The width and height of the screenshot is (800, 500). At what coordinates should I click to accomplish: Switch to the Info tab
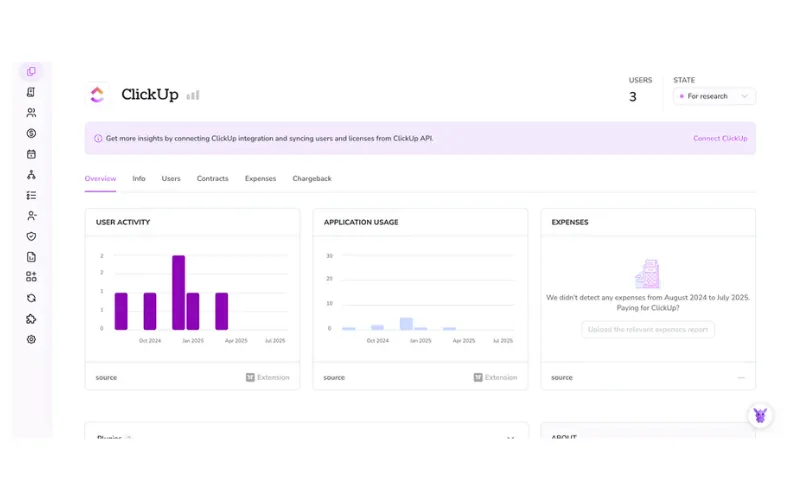[139, 179]
